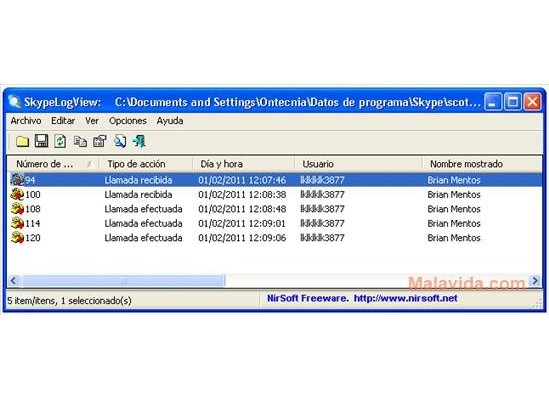Sort by Número de column header

click(53, 164)
